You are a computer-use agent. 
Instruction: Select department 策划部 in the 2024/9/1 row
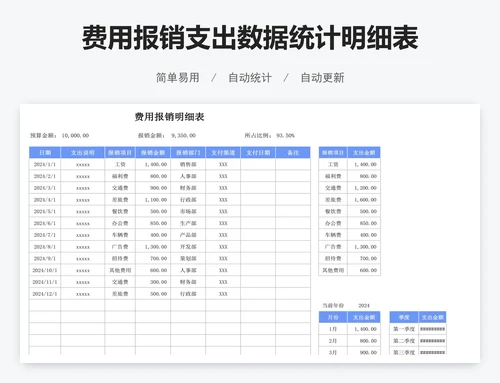click(x=188, y=259)
